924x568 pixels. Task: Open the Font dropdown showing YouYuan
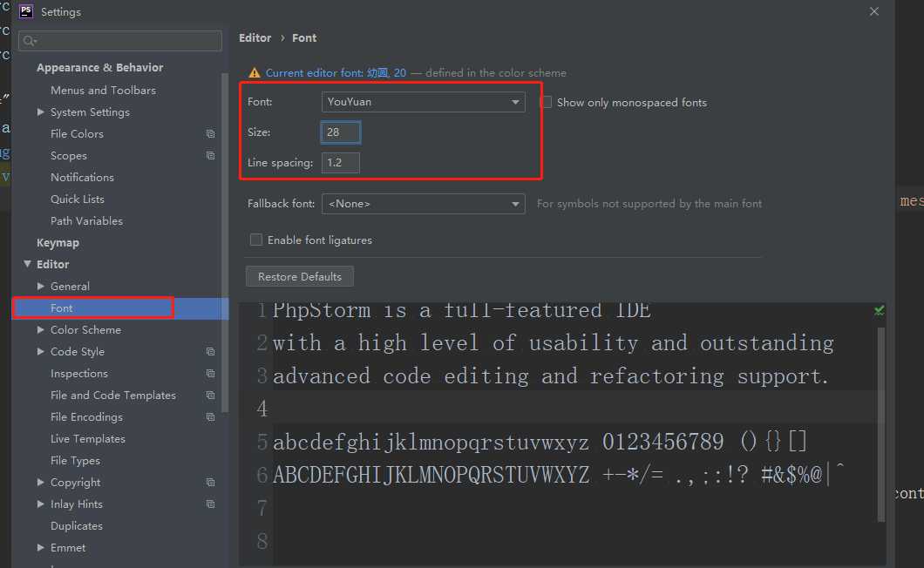pyautogui.click(x=423, y=102)
